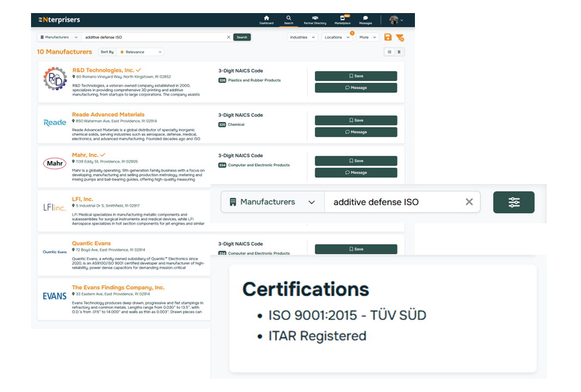
Task: Click the '10 Manufacturers' results heading
Action: tap(64, 52)
